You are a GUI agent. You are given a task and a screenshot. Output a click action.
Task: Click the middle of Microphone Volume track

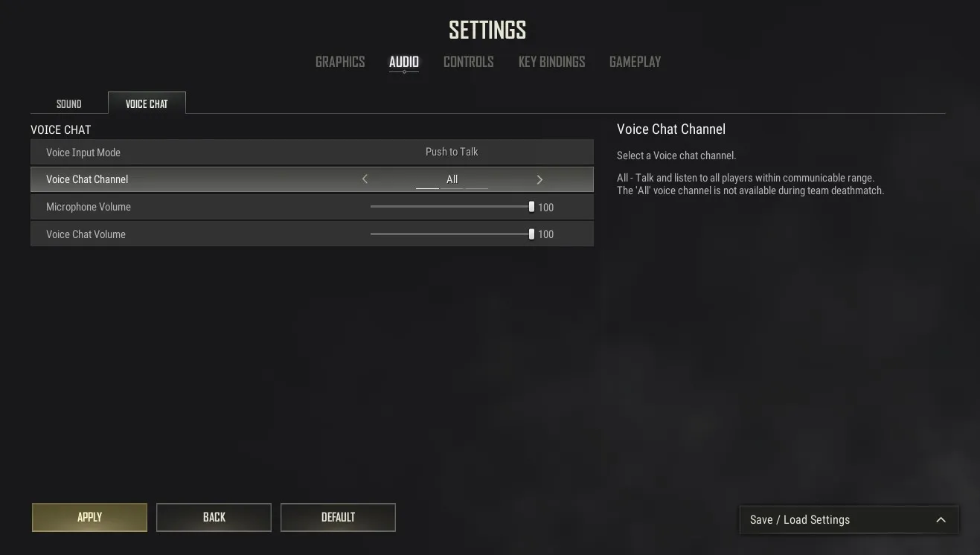[x=451, y=207]
